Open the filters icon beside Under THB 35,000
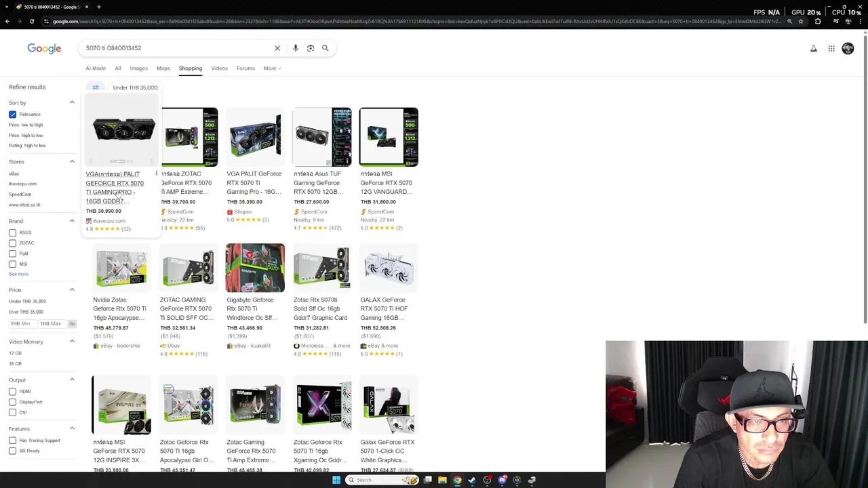The height and width of the screenshot is (488, 868). (96, 87)
